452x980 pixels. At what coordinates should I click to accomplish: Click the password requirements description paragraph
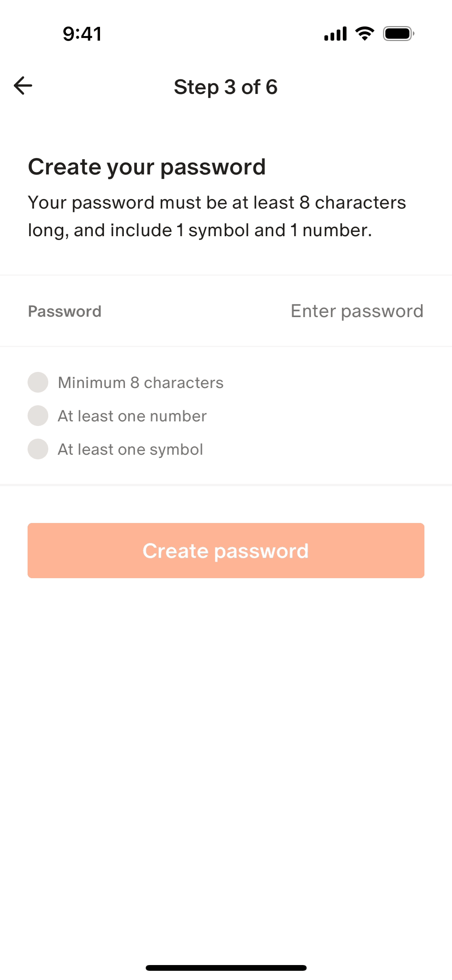pyautogui.click(x=217, y=216)
